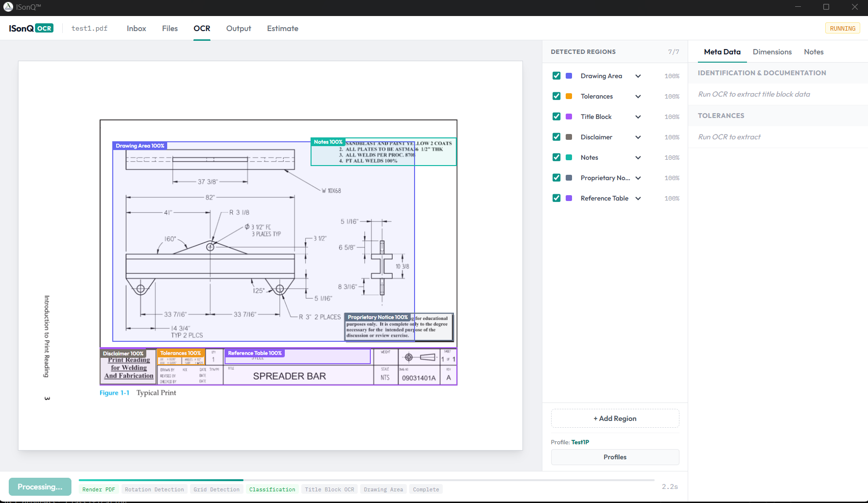868x503 pixels.
Task: Toggle the Title Block region checkbox
Action: coord(556,117)
